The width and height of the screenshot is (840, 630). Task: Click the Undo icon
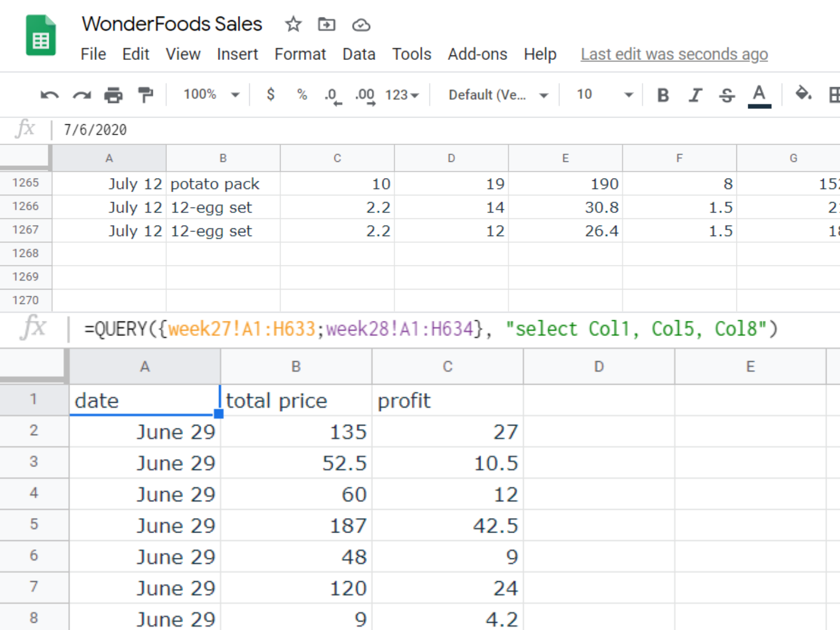click(x=49, y=95)
